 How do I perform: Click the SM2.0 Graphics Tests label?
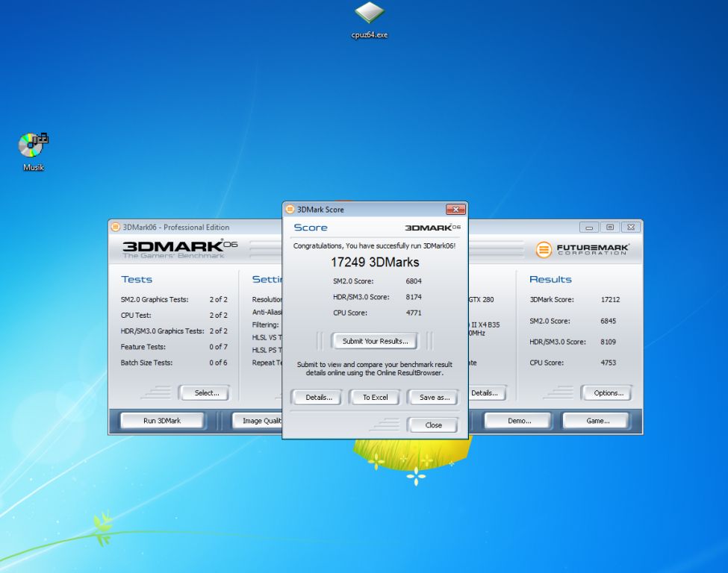155,300
